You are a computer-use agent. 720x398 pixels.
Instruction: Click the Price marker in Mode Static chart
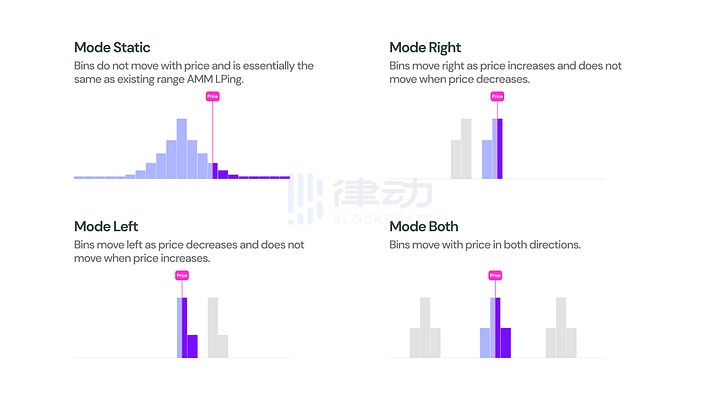point(213,96)
